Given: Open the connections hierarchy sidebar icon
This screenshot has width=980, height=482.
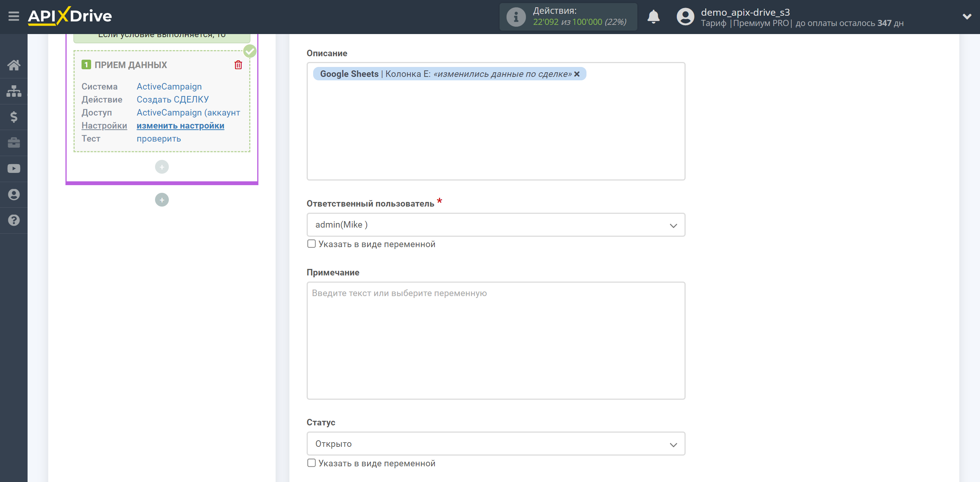Looking at the screenshot, I should pyautogui.click(x=14, y=91).
